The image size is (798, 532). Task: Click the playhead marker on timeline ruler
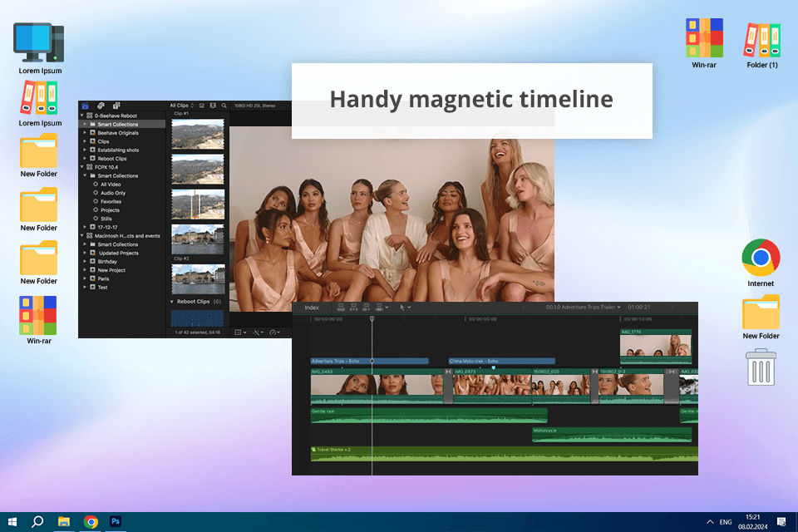pos(372,318)
